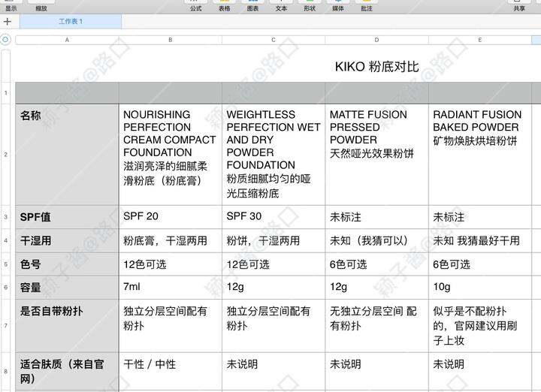The image size is (541, 392).
Task: Select 未说明 cell in column C
Action: (274, 371)
